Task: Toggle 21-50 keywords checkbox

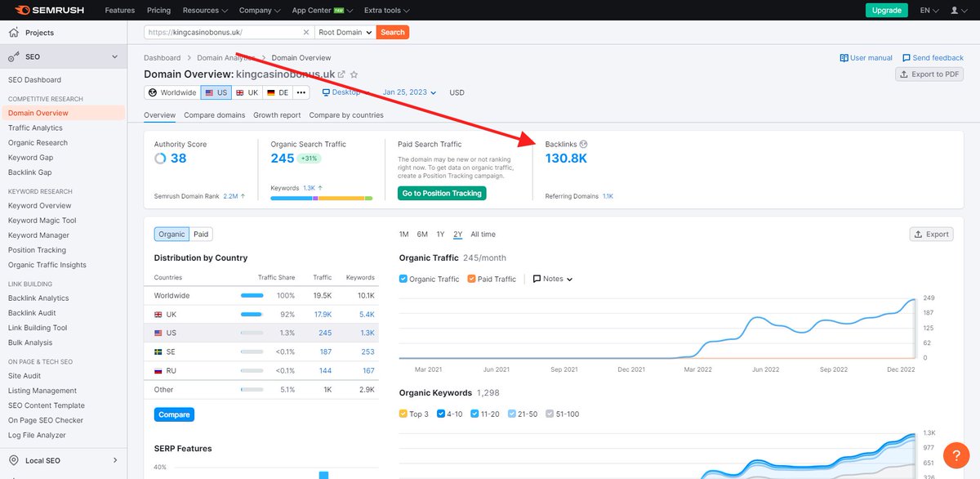Action: pos(512,414)
